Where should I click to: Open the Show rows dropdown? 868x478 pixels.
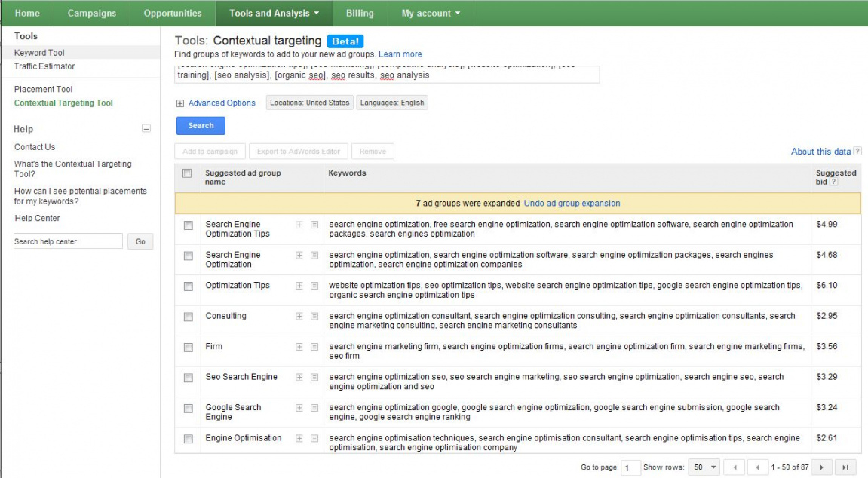pyautogui.click(x=705, y=467)
